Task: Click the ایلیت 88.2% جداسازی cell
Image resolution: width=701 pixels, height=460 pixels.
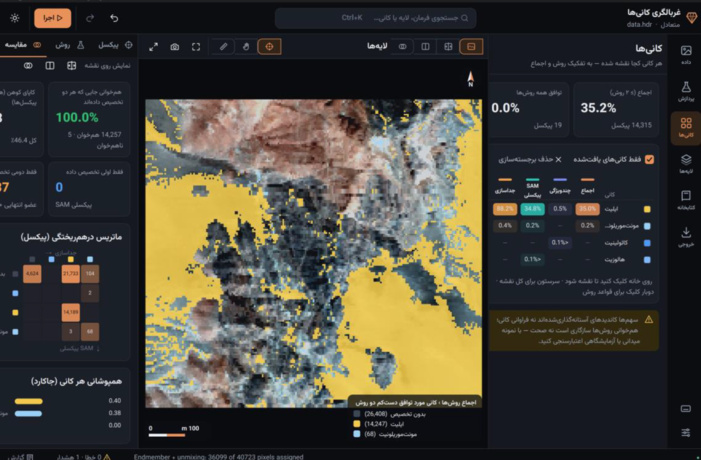Action: click(505, 209)
